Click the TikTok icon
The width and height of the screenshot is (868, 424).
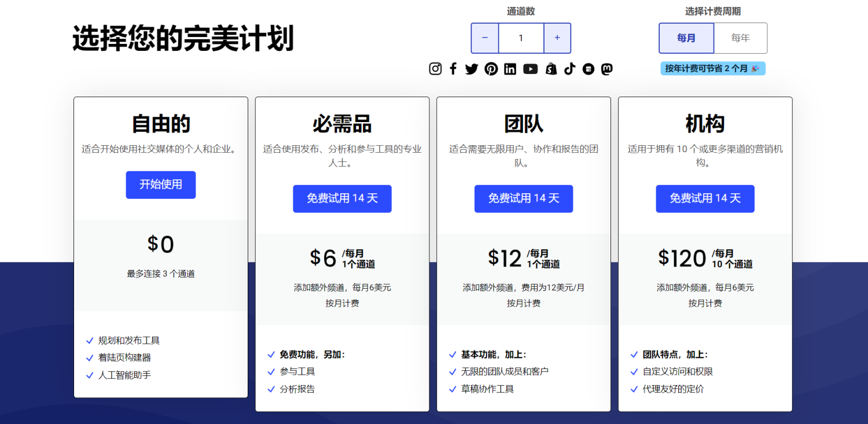570,69
